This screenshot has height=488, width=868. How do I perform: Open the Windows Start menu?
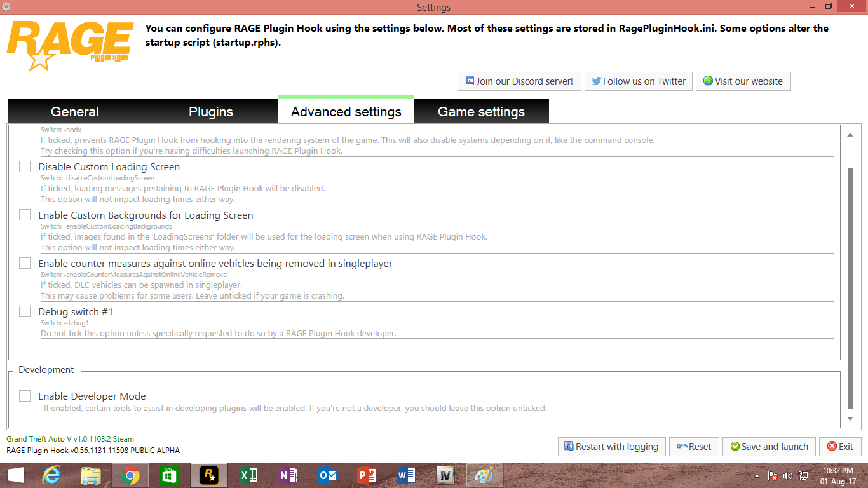tap(16, 475)
